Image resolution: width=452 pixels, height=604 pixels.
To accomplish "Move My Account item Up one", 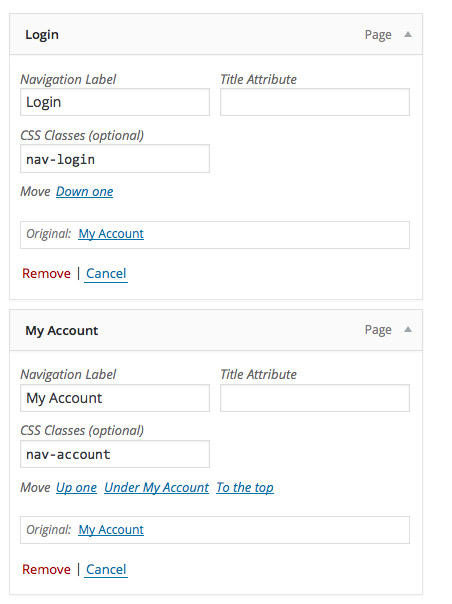I will tap(76, 488).
